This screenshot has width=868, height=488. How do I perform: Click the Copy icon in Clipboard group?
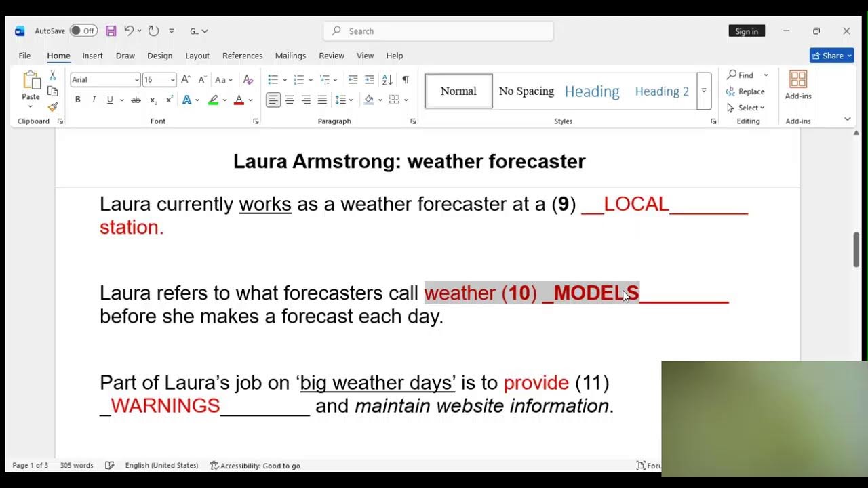pyautogui.click(x=52, y=91)
